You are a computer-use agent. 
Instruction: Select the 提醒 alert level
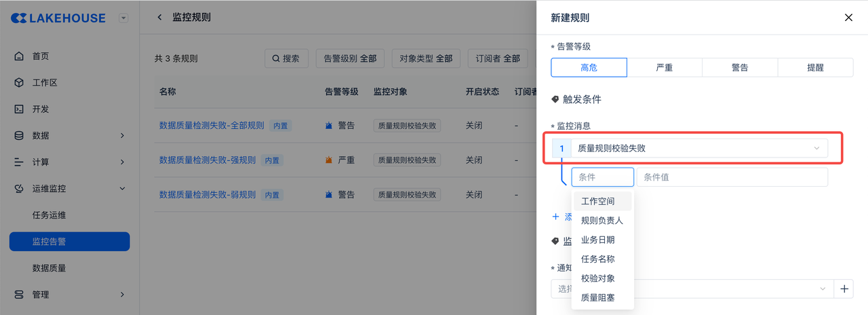[815, 67]
